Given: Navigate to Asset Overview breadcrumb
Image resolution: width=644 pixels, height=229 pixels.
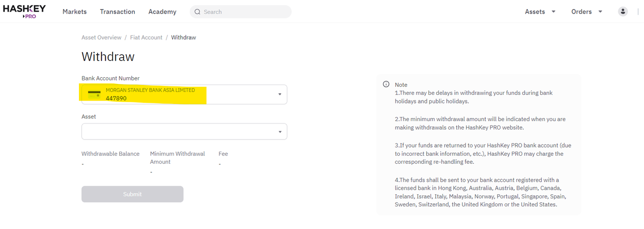Looking at the screenshot, I should click(x=101, y=38).
